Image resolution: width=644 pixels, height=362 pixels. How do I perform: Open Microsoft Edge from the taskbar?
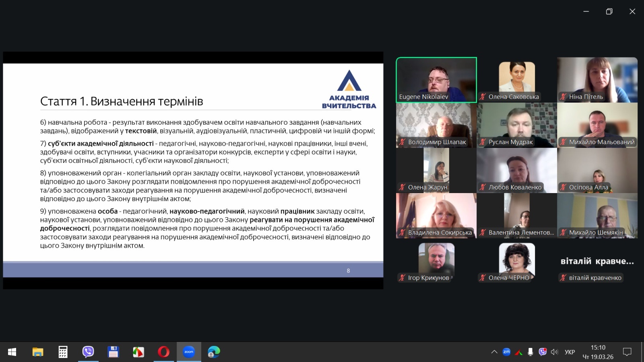point(214,352)
